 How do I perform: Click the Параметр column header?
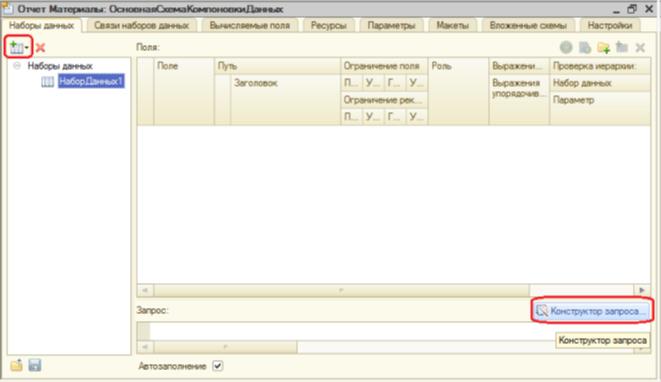[600, 108]
